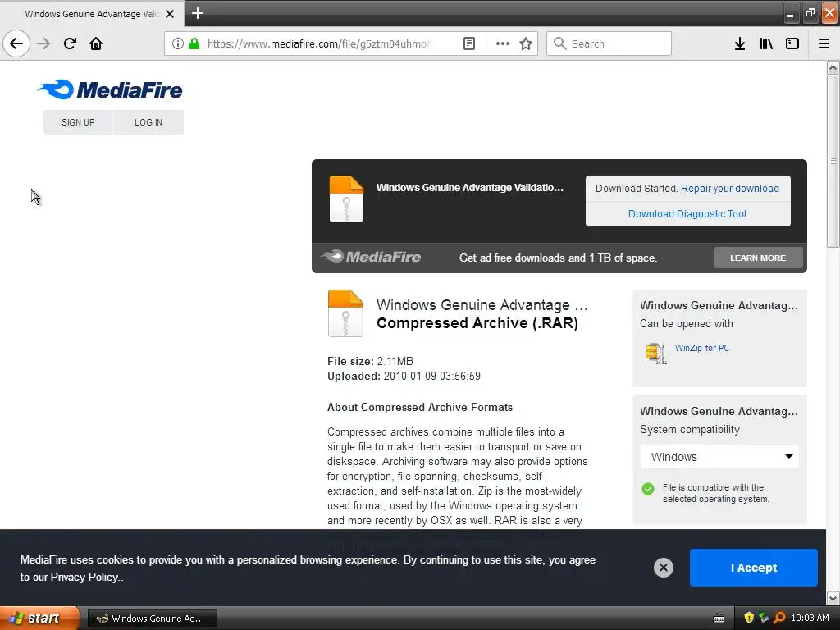Click the green padlock security icon
This screenshot has height=630, width=840.
point(194,43)
